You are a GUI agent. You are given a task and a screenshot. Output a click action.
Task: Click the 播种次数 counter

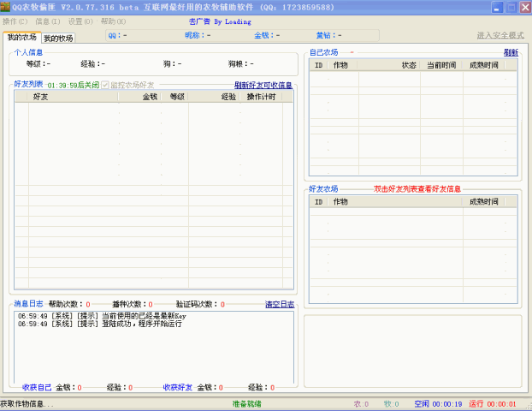click(x=133, y=304)
